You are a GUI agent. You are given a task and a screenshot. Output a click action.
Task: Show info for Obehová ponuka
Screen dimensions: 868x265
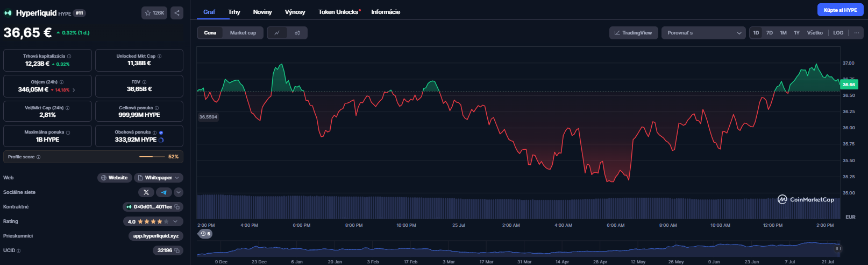point(154,132)
